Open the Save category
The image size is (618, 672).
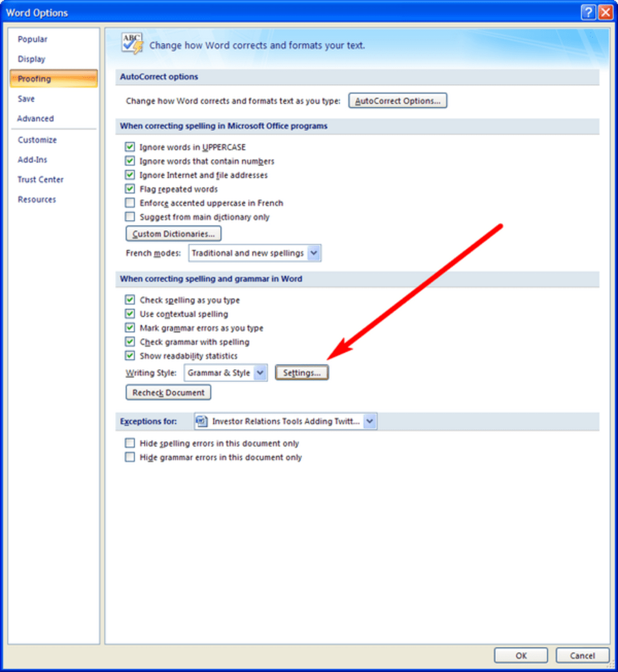[x=26, y=99]
